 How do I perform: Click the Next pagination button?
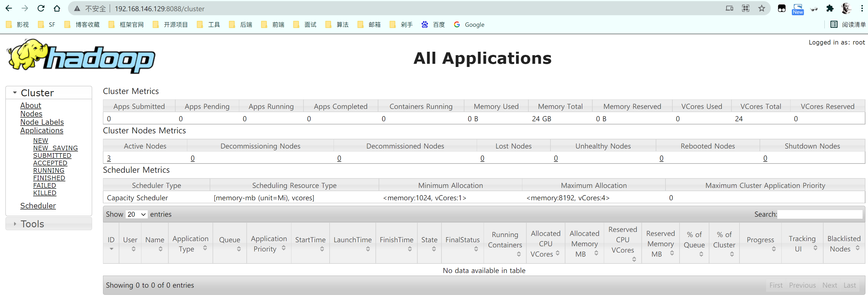click(x=829, y=285)
